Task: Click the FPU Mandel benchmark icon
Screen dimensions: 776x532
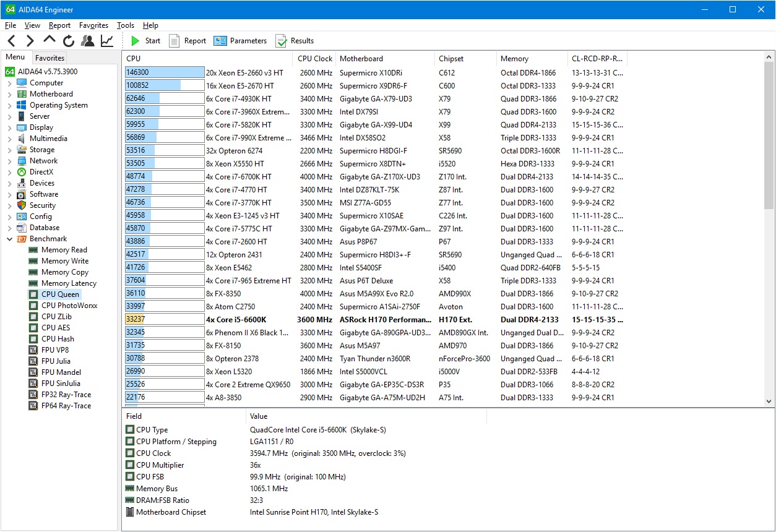Action: [x=33, y=372]
